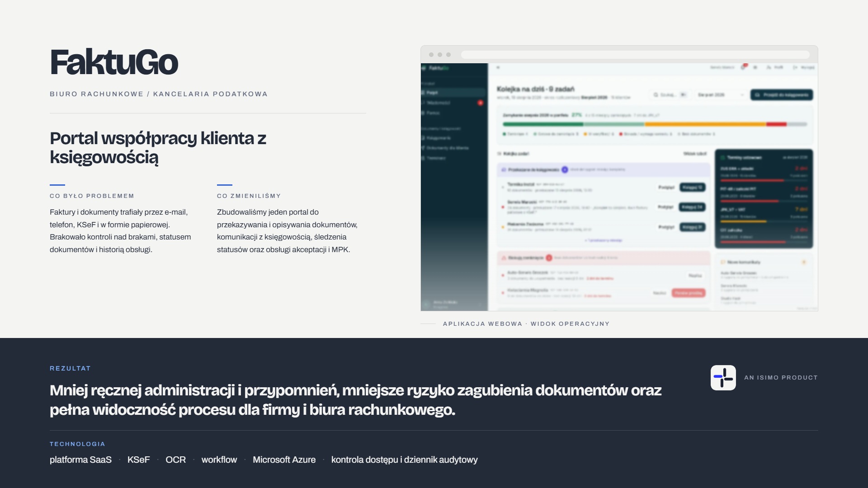The height and width of the screenshot is (488, 868).
Task: Click the FaktuGo logo in the dark sidebar
Action: pos(435,68)
